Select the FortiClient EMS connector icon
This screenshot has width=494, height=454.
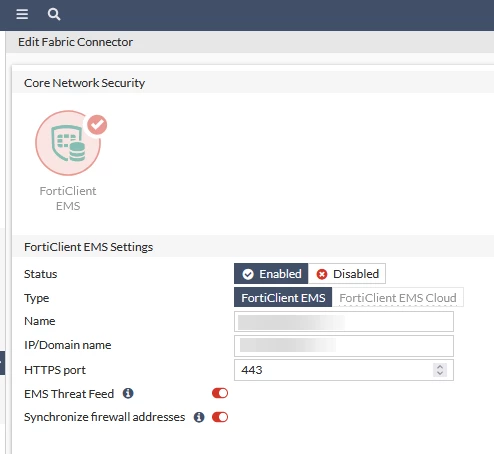point(68,143)
